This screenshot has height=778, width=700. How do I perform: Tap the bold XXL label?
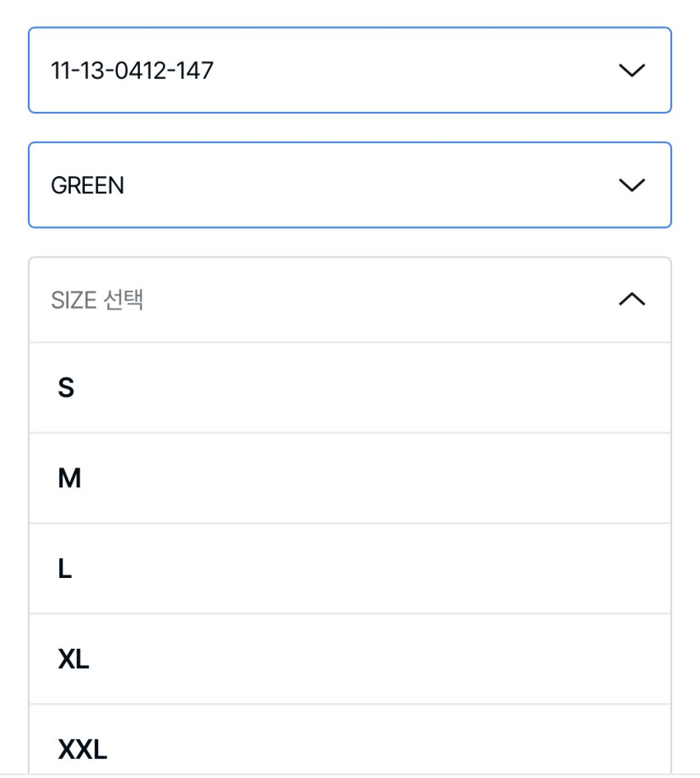click(x=82, y=749)
